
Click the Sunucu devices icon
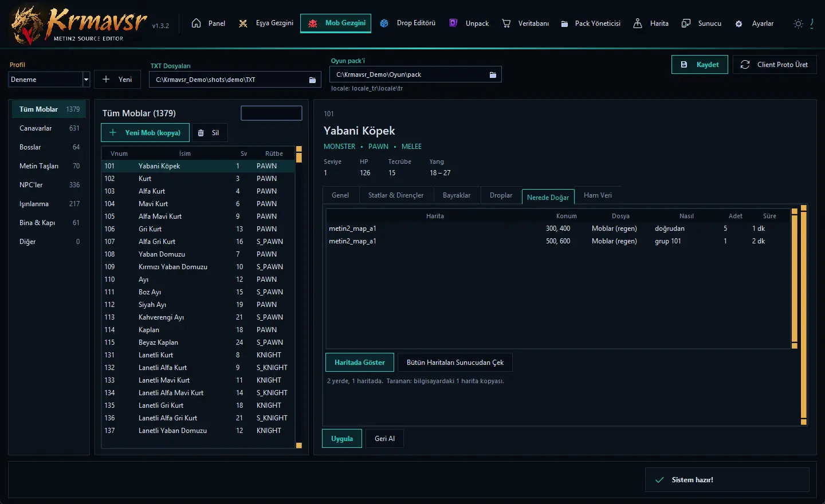(686, 23)
